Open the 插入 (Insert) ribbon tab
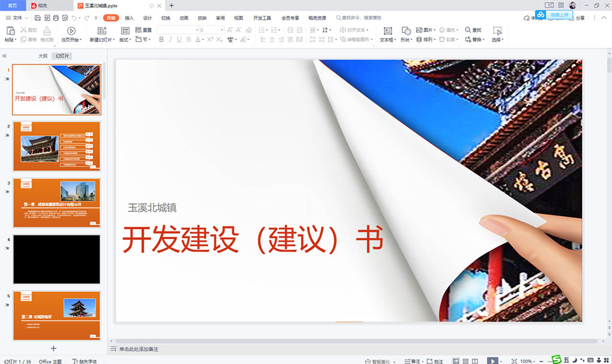This screenshot has width=612, height=364. (x=129, y=18)
